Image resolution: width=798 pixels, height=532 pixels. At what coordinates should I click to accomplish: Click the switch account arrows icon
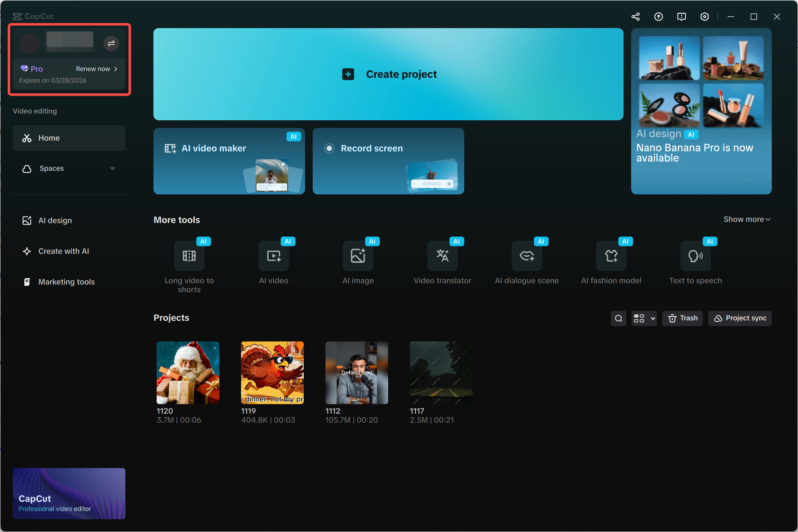point(111,43)
